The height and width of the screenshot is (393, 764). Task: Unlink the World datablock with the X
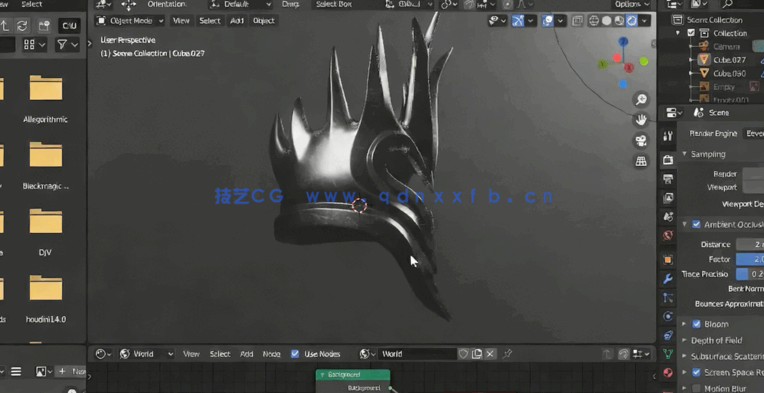[x=490, y=354]
